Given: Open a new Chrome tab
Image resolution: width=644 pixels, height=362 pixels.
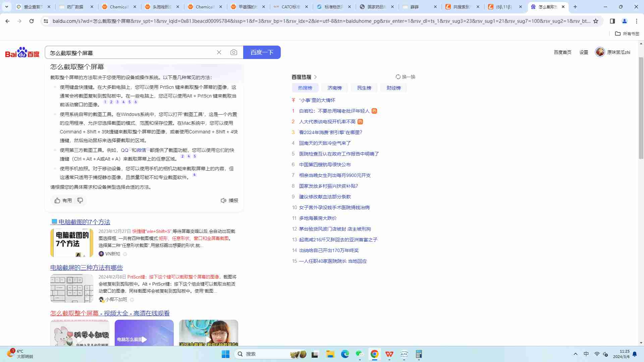Looking at the screenshot, I should pos(575,7).
